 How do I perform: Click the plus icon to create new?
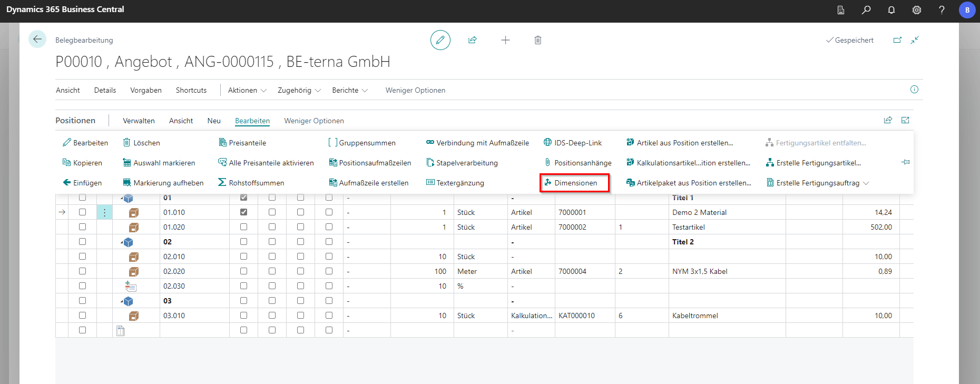pos(505,40)
